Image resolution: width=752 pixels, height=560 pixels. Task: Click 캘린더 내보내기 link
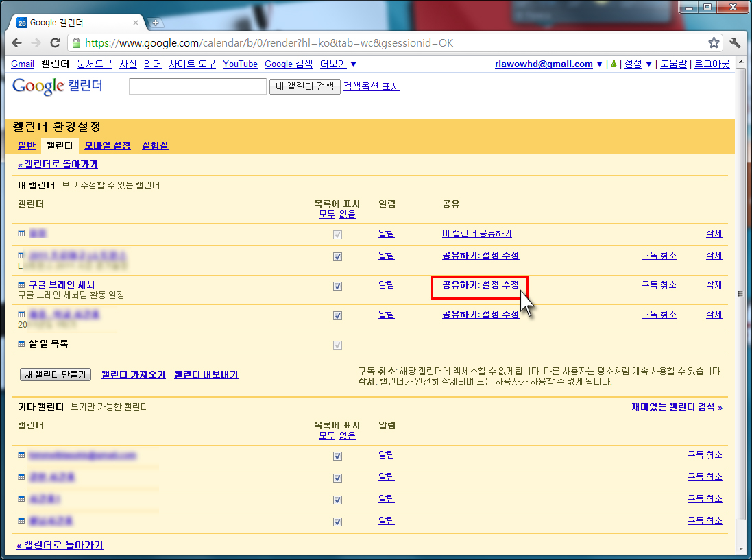coord(206,374)
